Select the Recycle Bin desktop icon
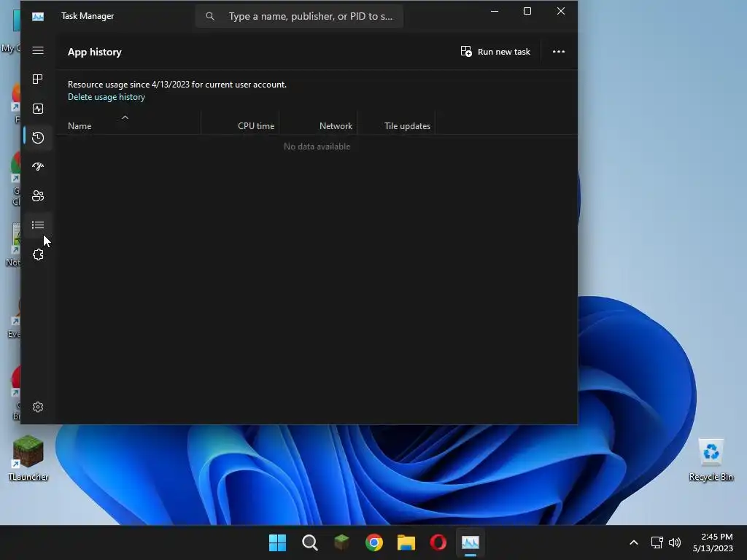The image size is (747, 560). pyautogui.click(x=711, y=459)
